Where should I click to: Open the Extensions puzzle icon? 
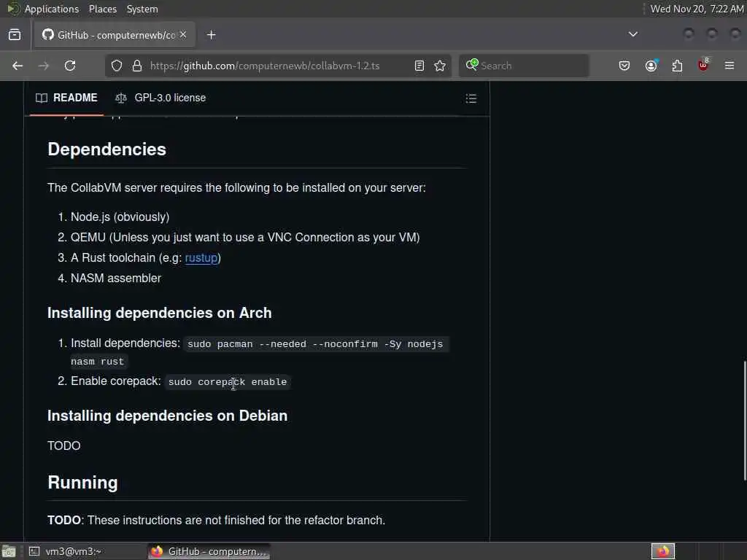(677, 66)
